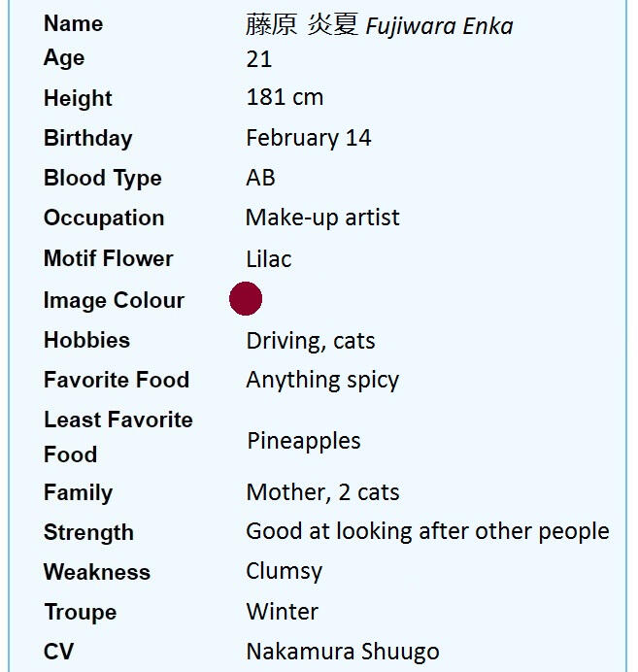Click the Blood Type value AB
The image size is (638, 672).
261,178
